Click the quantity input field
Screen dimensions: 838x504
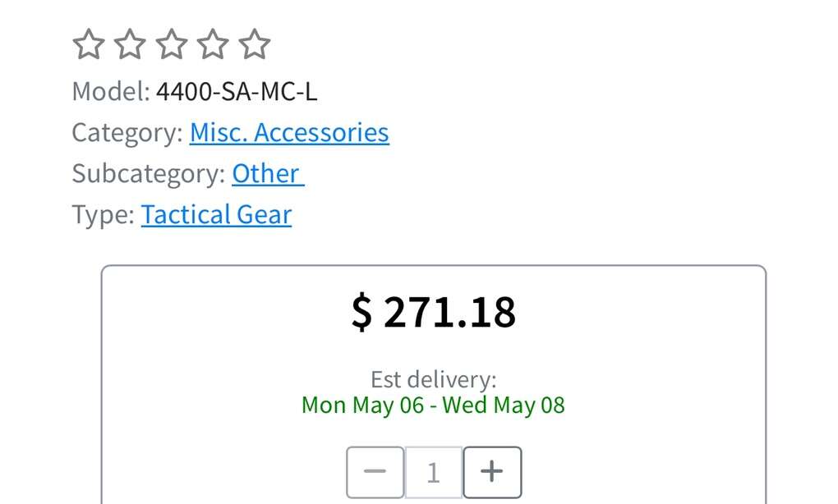point(433,472)
